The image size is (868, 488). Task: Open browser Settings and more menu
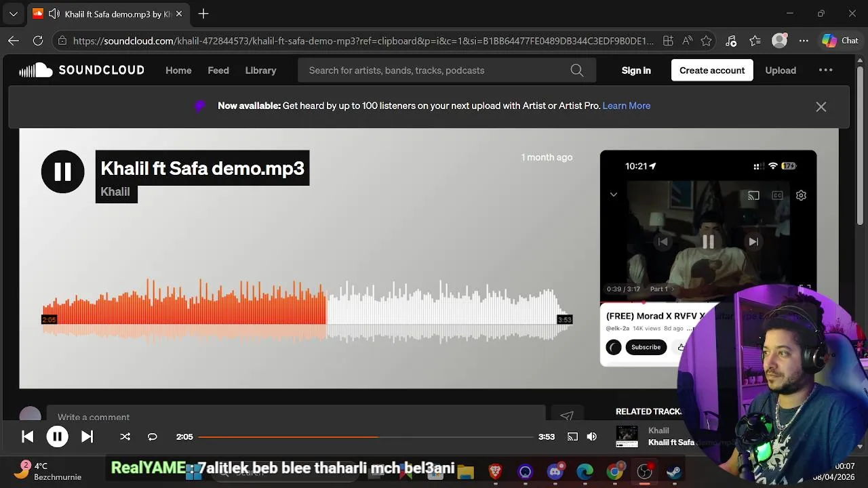[x=804, y=41]
